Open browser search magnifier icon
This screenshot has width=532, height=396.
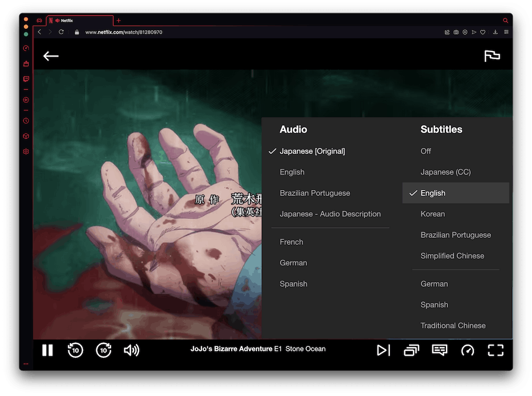click(505, 21)
